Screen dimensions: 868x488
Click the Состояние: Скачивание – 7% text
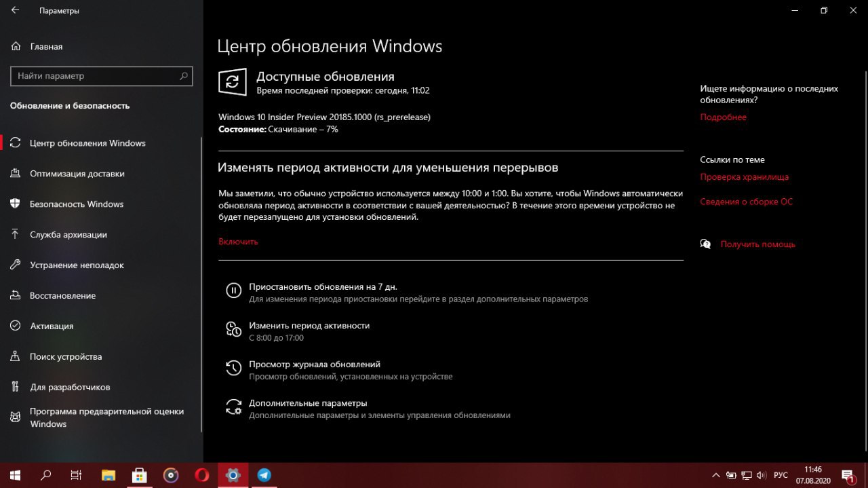click(x=278, y=129)
